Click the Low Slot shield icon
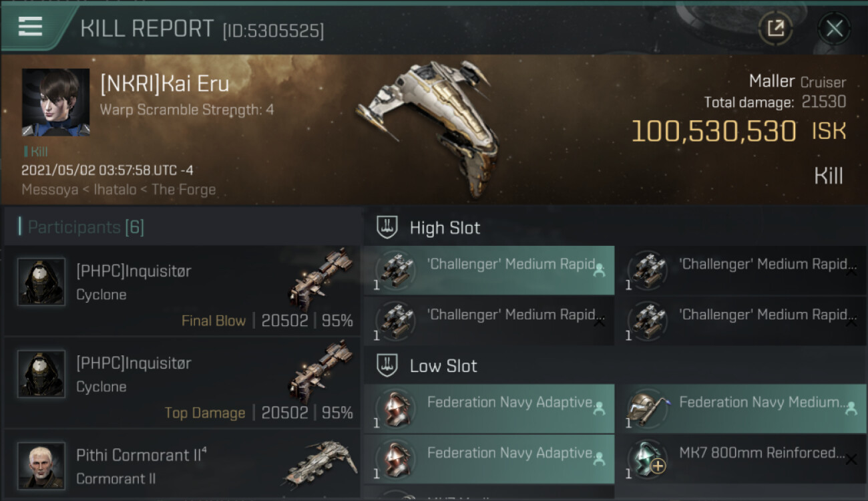868x501 pixels. pyautogui.click(x=387, y=365)
